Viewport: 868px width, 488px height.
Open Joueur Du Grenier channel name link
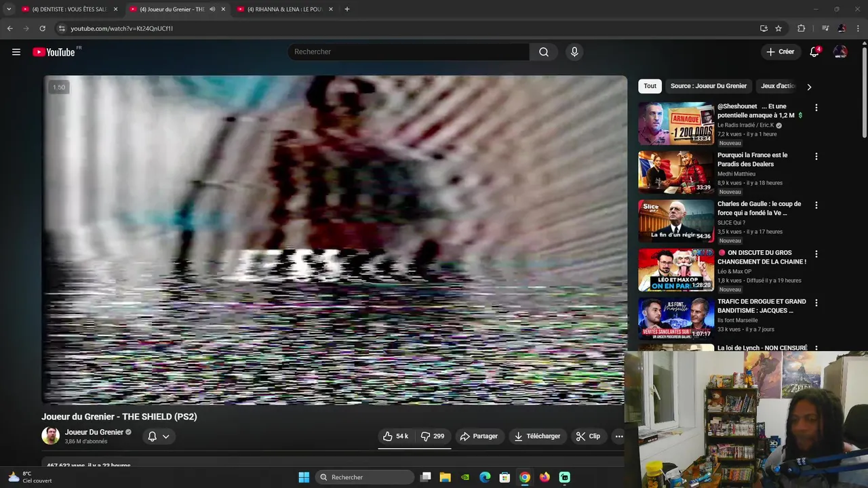click(94, 432)
